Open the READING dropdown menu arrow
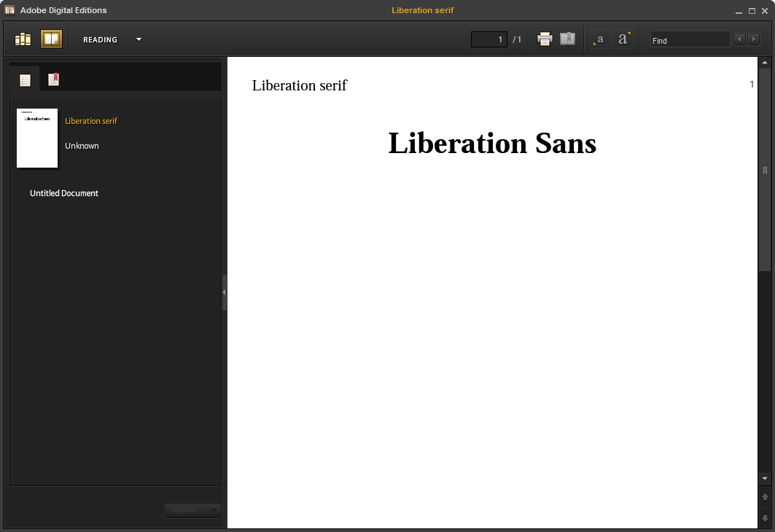The height and width of the screenshot is (532, 775). 139,40
